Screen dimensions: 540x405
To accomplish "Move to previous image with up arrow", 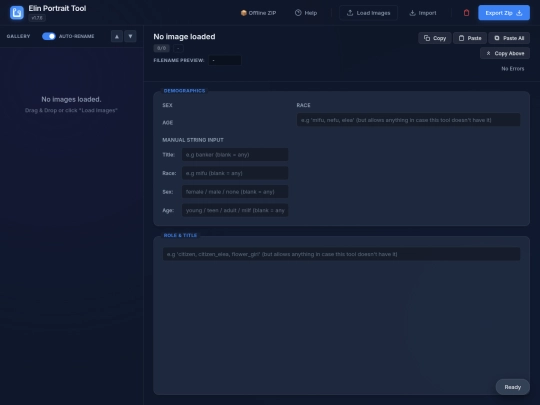I will [117, 36].
